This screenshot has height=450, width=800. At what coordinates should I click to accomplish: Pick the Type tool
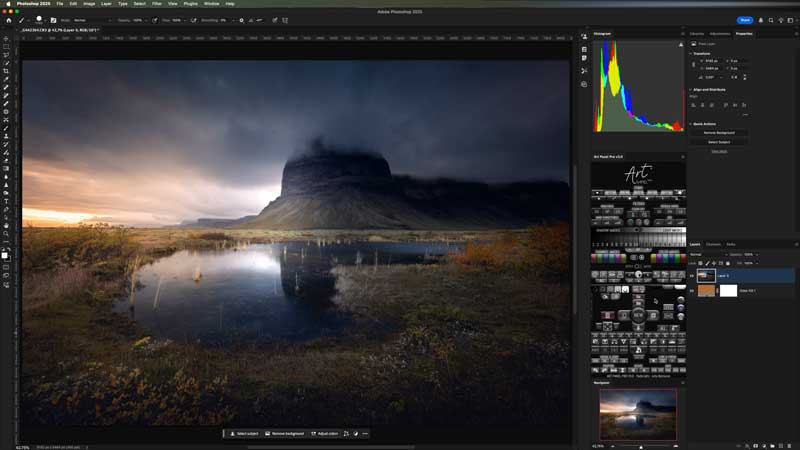(x=6, y=201)
